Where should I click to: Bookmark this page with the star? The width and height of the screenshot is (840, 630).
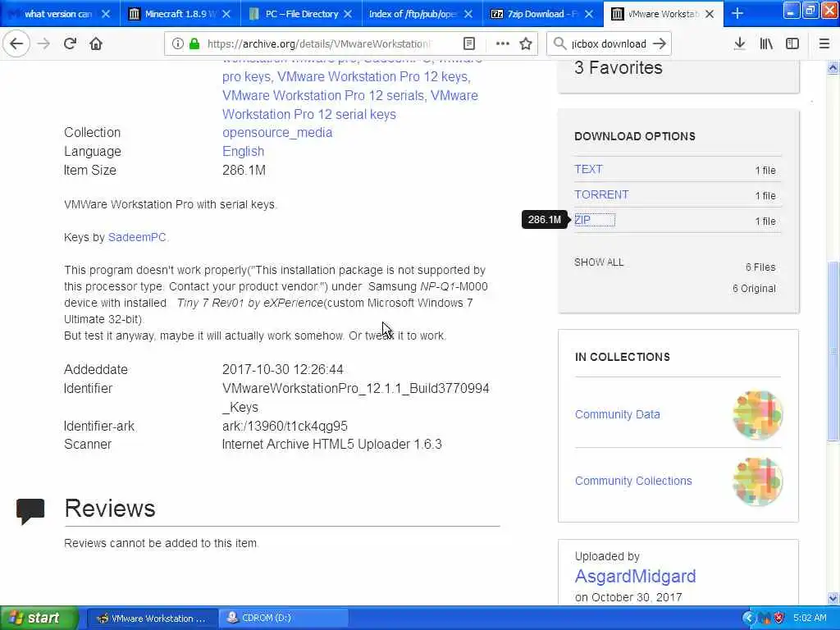(526, 43)
